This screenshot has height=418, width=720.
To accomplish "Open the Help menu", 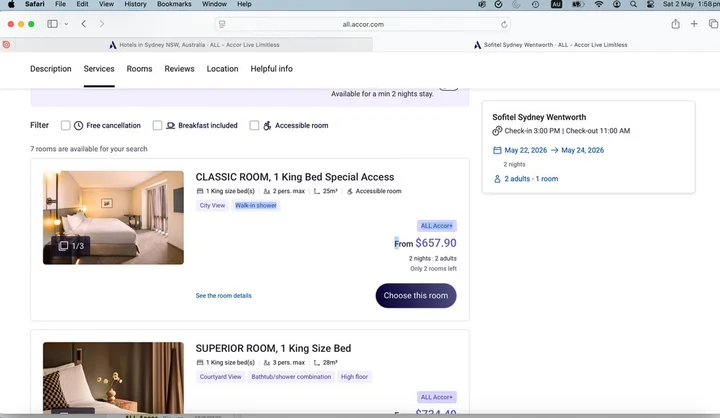I will click(x=244, y=4).
